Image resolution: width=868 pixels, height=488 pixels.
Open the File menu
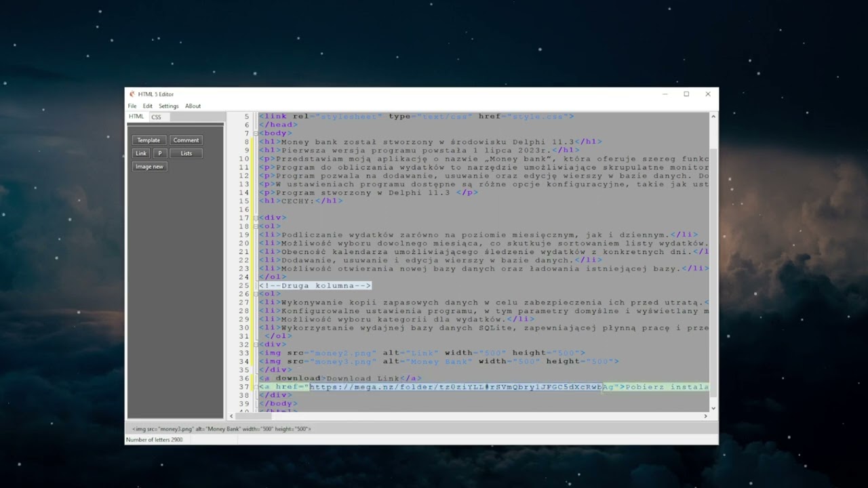coord(132,106)
